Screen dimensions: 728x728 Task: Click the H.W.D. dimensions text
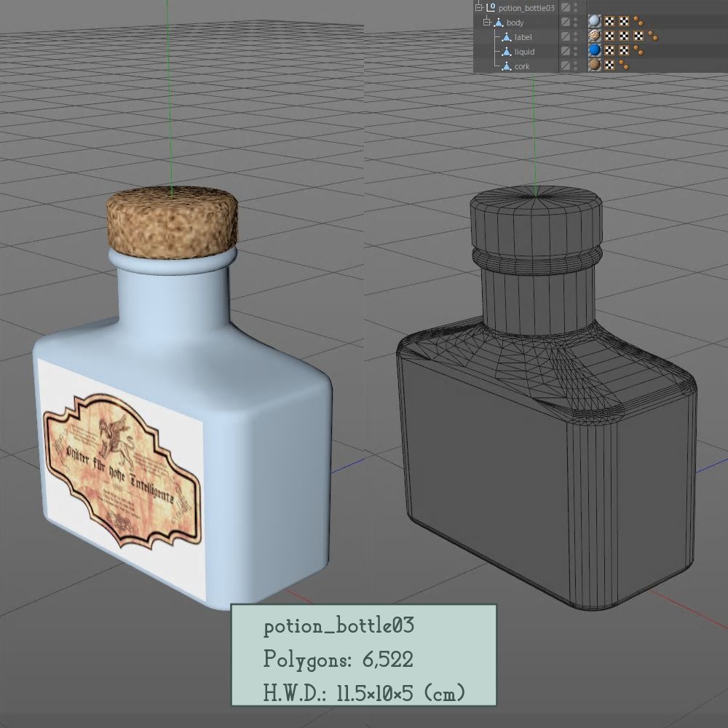(365, 692)
